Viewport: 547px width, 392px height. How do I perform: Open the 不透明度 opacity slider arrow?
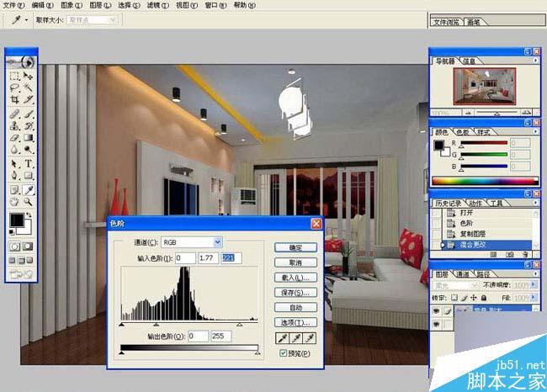pos(533,285)
